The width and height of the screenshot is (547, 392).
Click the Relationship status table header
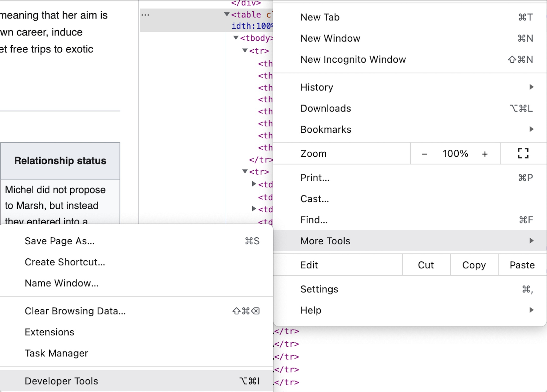click(x=60, y=161)
